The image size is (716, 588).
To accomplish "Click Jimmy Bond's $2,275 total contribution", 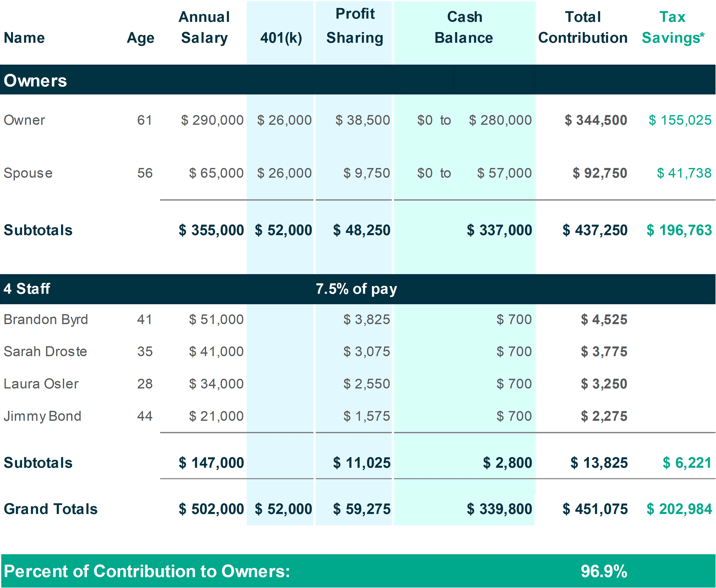I will point(604,416).
